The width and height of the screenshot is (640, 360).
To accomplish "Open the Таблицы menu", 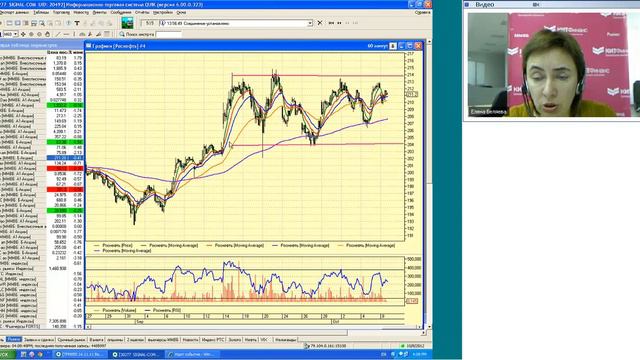I will point(41,13).
